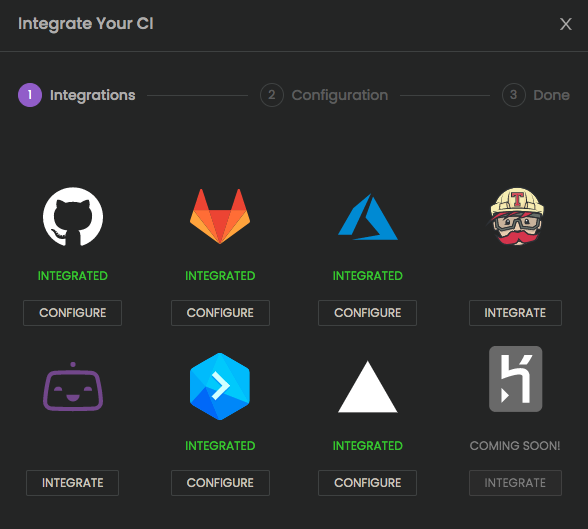The width and height of the screenshot is (588, 529).
Task: Select step 1 Integrations
Action: tap(77, 95)
